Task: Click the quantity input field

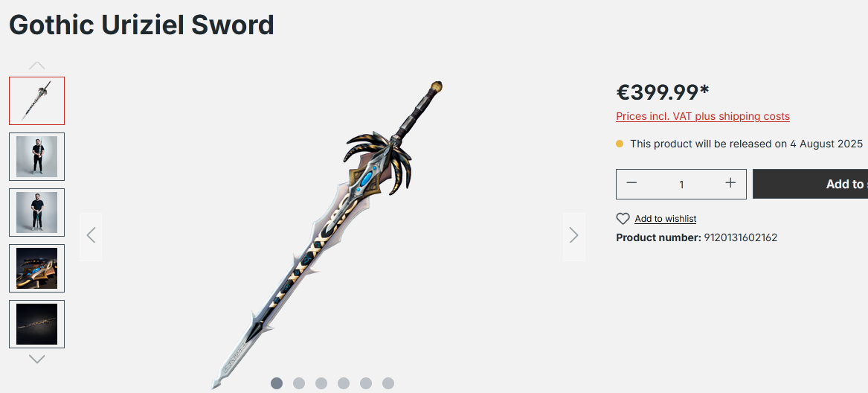Action: (x=681, y=184)
